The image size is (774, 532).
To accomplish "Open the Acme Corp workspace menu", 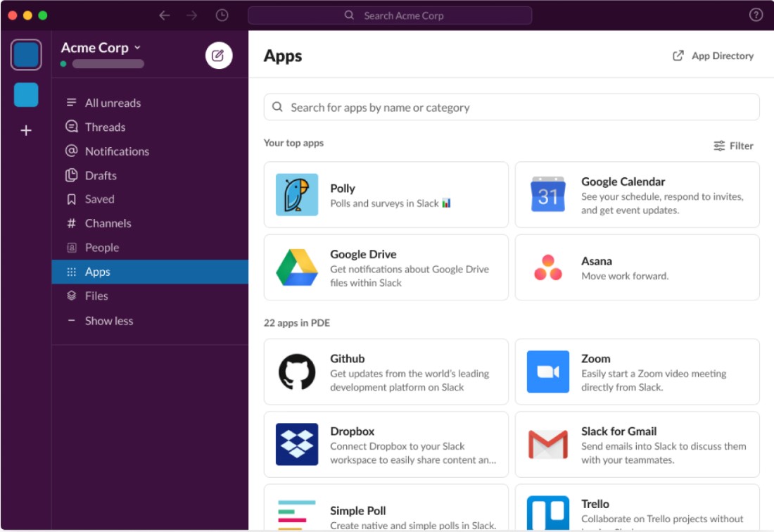I will pos(102,48).
